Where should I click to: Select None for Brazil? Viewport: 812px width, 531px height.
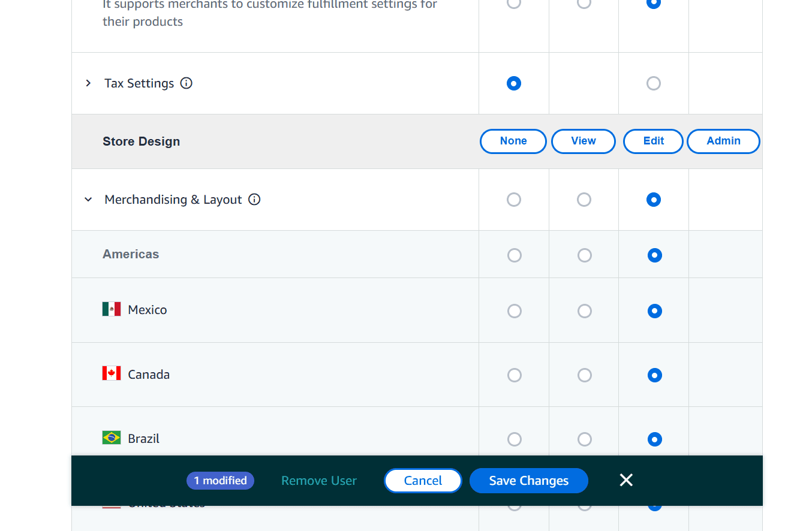point(515,439)
